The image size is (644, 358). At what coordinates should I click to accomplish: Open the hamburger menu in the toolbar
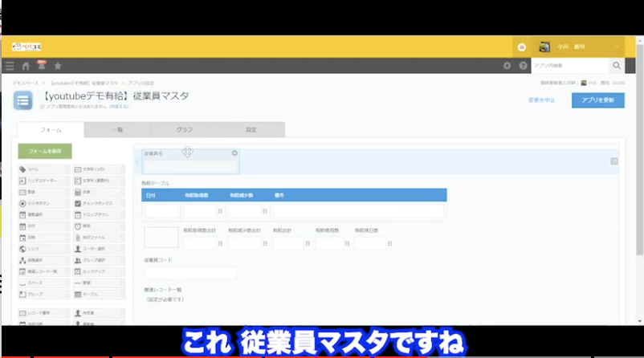10,66
